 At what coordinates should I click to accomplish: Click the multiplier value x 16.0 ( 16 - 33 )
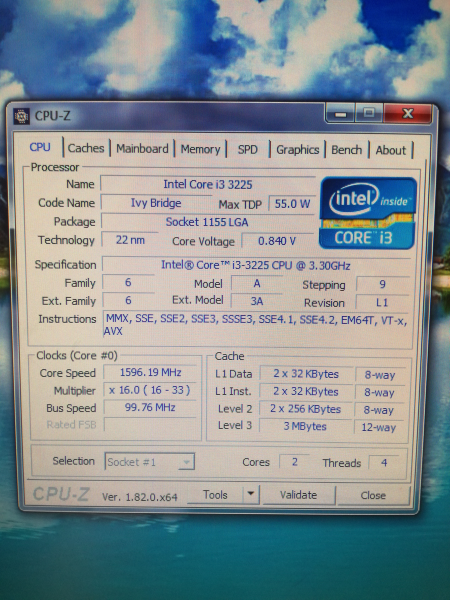click(150, 390)
